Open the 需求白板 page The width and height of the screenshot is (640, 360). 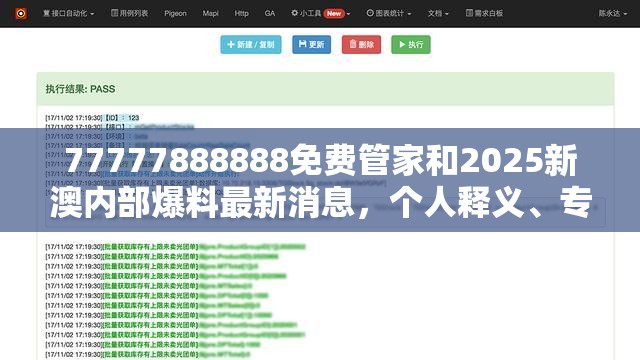pos(484,13)
